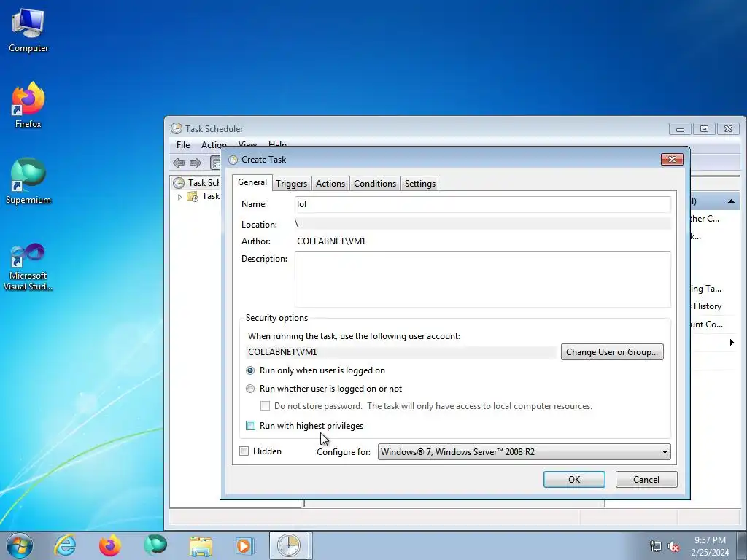Switch to the Settings tab
This screenshot has width=747, height=560.
pyautogui.click(x=419, y=184)
